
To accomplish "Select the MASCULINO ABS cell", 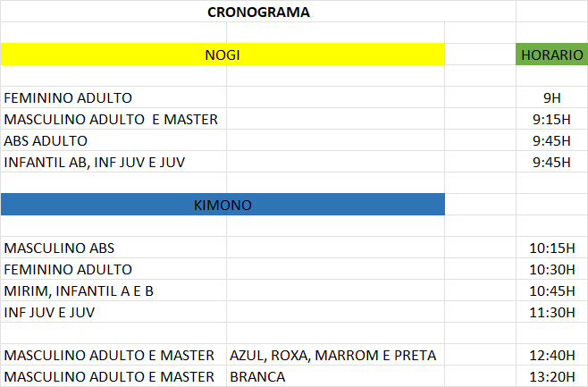I will click(59, 248).
